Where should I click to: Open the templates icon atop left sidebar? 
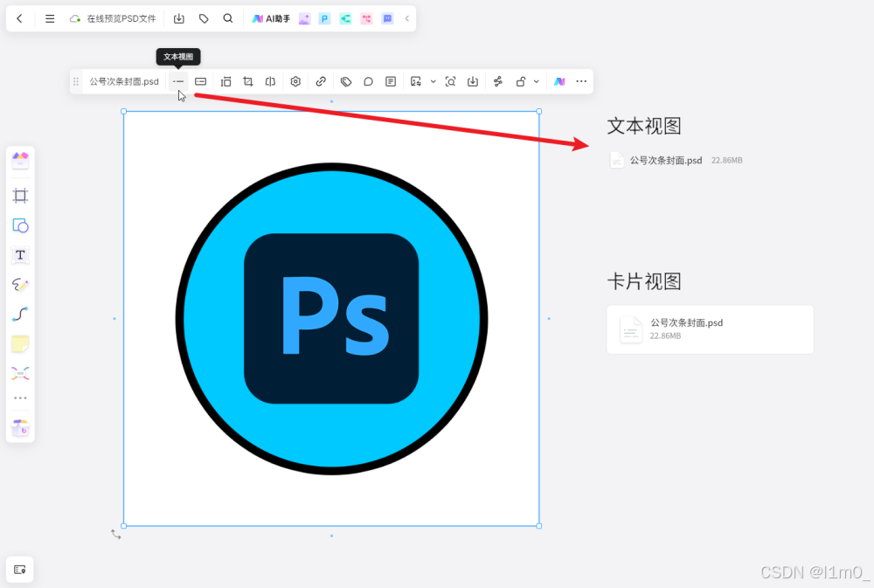click(x=20, y=161)
